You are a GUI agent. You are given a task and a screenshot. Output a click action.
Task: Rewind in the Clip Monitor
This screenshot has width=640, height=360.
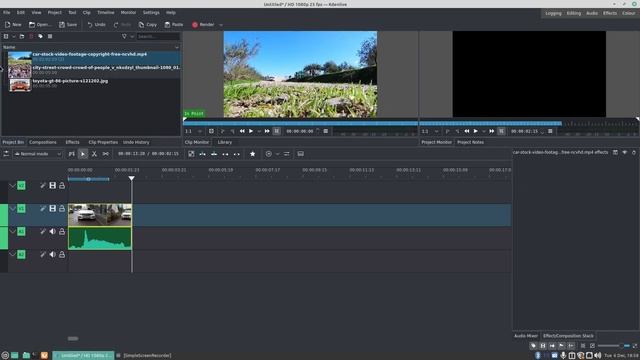[x=242, y=131]
